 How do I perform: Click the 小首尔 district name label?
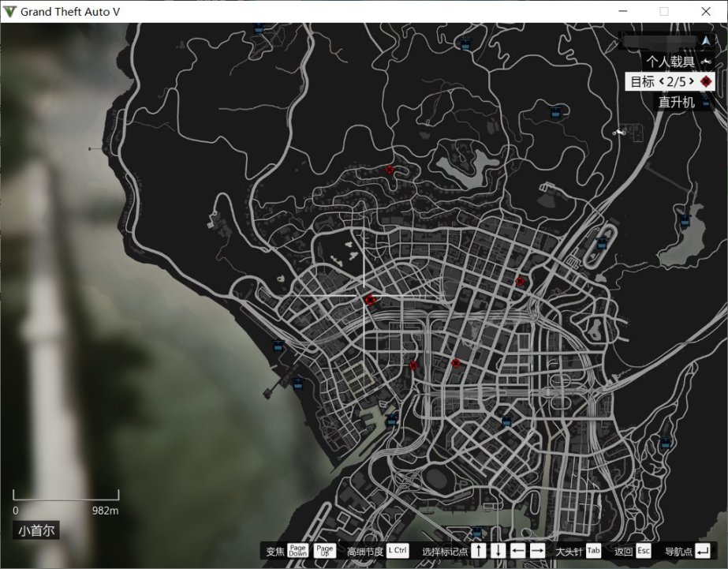pos(36,530)
